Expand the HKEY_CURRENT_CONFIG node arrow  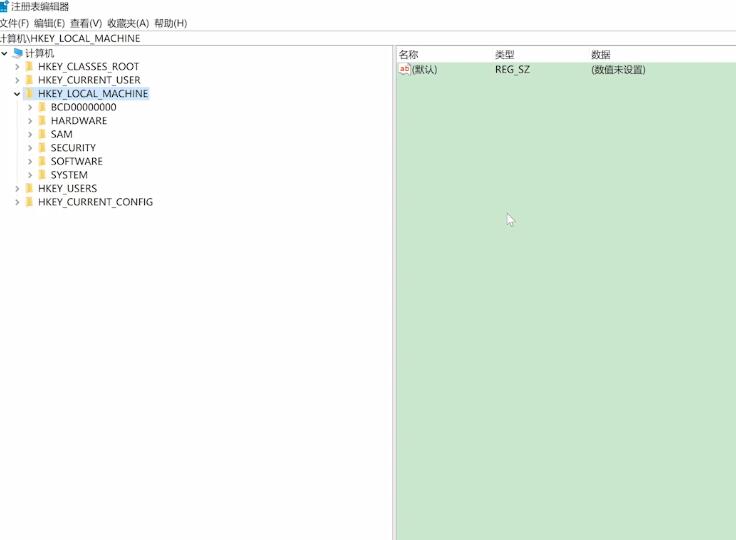[x=17, y=202]
